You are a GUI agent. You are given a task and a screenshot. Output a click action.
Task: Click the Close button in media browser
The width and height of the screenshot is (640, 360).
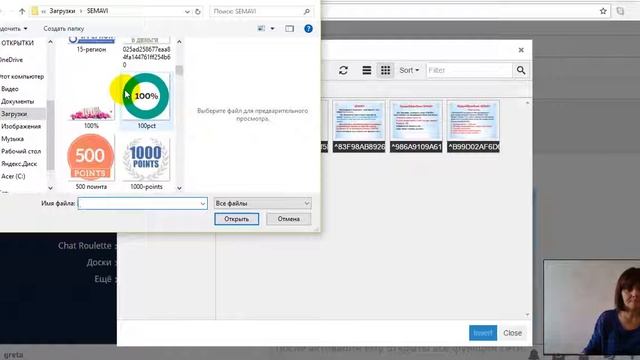click(x=512, y=333)
